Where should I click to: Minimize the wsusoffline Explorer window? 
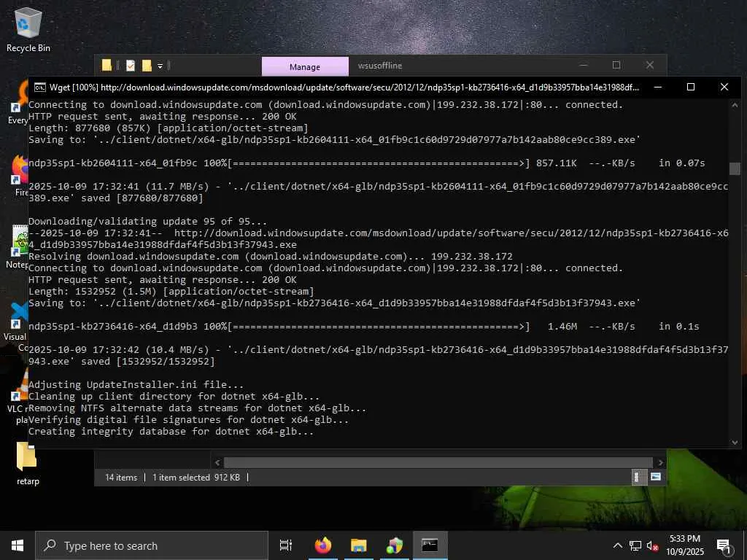click(583, 65)
